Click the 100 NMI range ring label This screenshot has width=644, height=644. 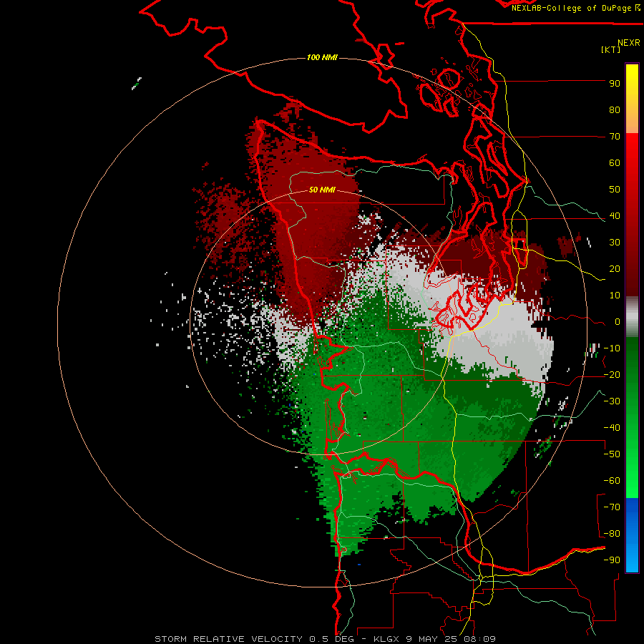pos(322,57)
